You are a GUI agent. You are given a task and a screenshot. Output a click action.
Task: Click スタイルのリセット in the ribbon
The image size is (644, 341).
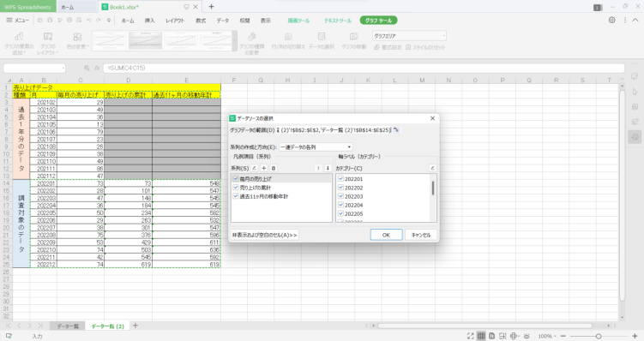pos(425,47)
